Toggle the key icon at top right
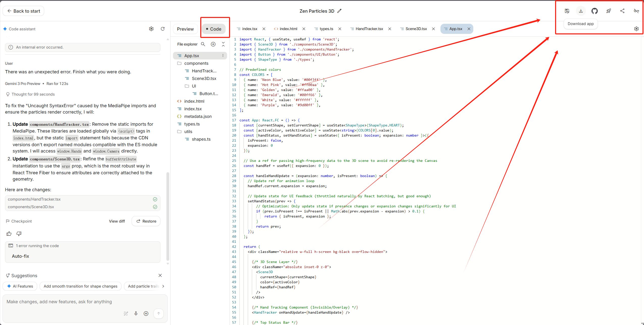Image resolution: width=644 pixels, height=325 pixels. point(636,11)
